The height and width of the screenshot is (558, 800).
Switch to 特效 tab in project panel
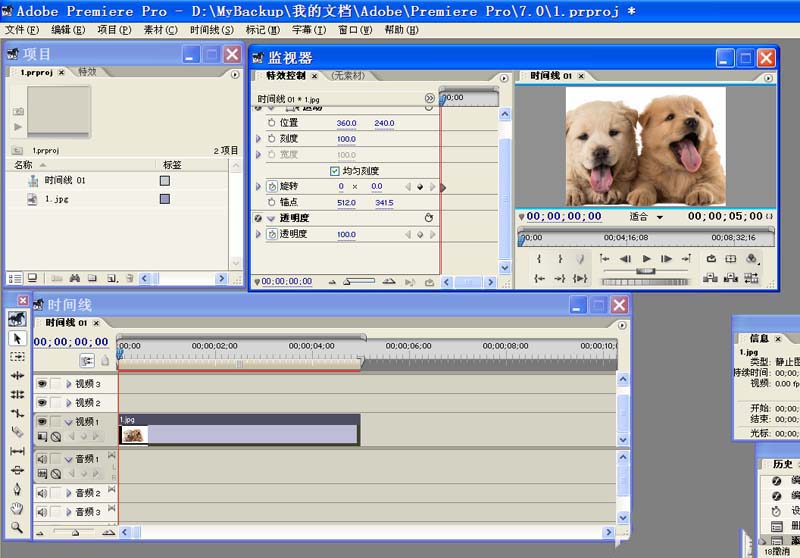(87, 72)
